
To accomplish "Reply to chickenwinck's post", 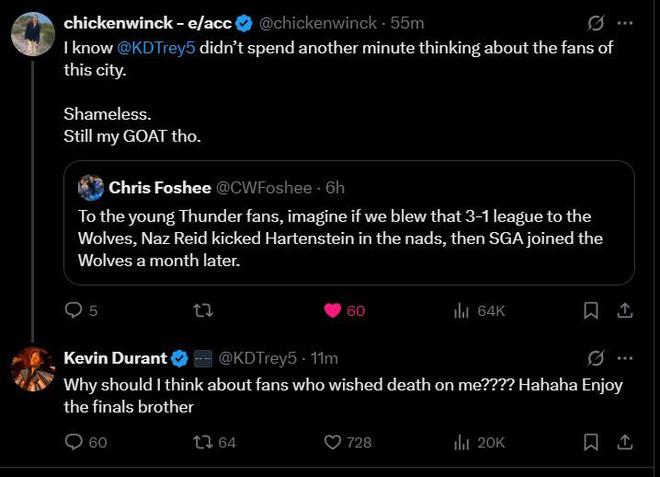I will 74,311.
